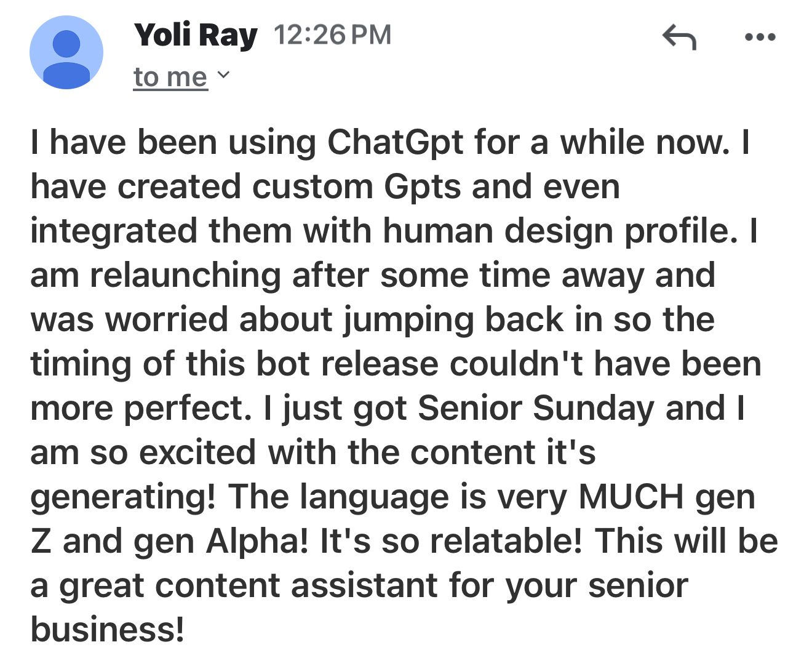
Task: Tap Yoli Ray's blue profile avatar
Action: click(66, 52)
